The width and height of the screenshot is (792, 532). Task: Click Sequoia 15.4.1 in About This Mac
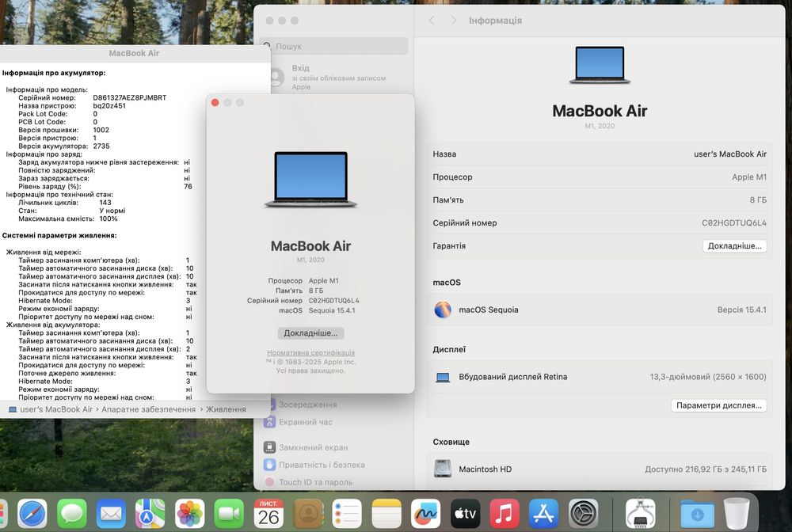click(x=332, y=310)
